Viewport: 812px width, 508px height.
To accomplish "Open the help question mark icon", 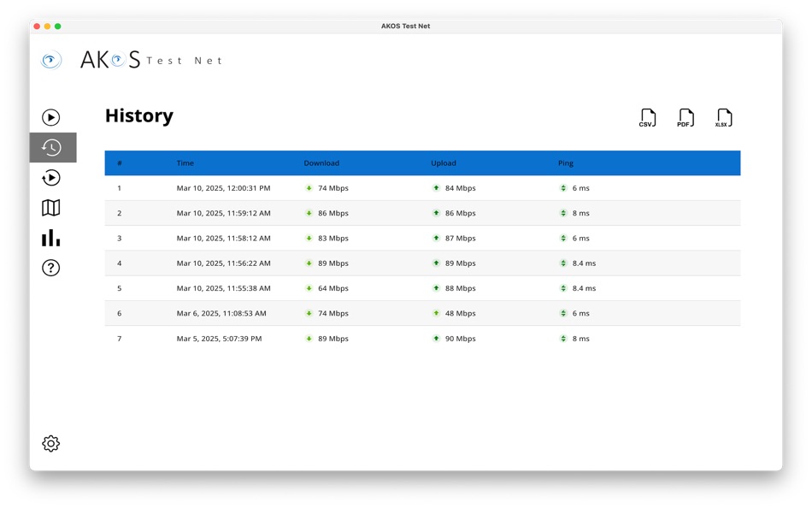I will 50,268.
